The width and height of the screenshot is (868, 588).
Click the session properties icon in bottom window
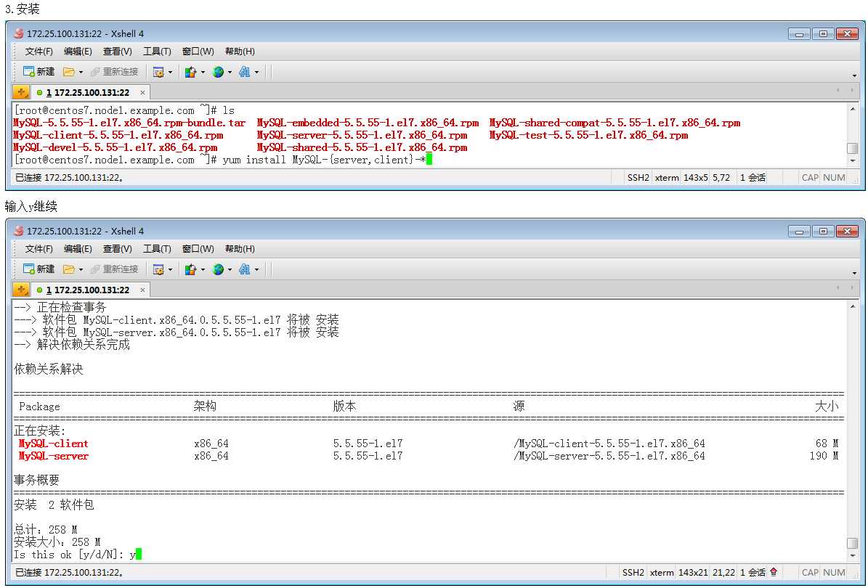(x=158, y=269)
